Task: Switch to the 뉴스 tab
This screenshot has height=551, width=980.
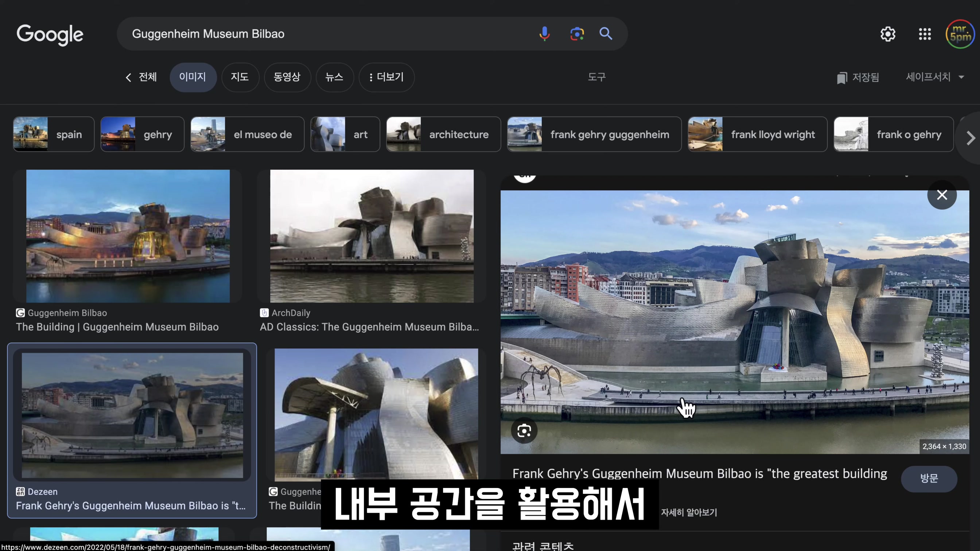Action: (x=334, y=77)
